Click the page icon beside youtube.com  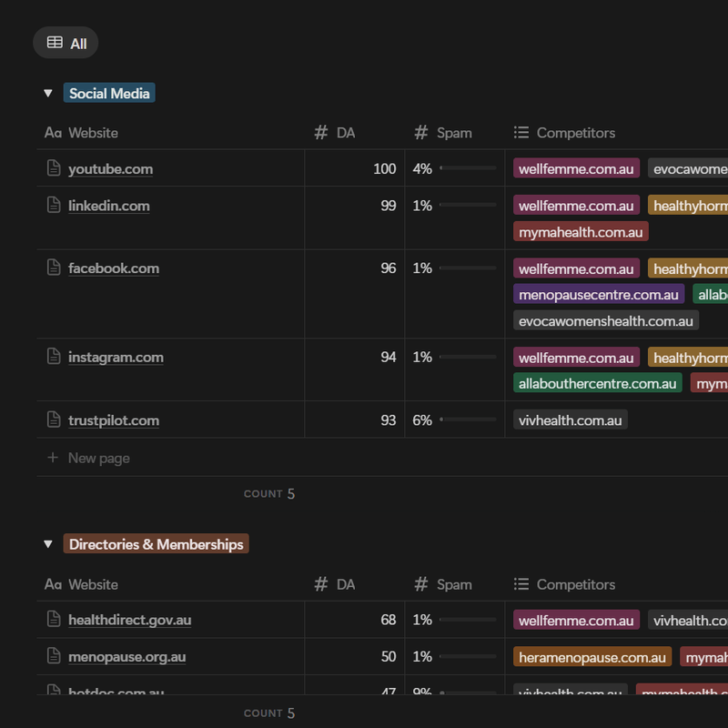(54, 168)
